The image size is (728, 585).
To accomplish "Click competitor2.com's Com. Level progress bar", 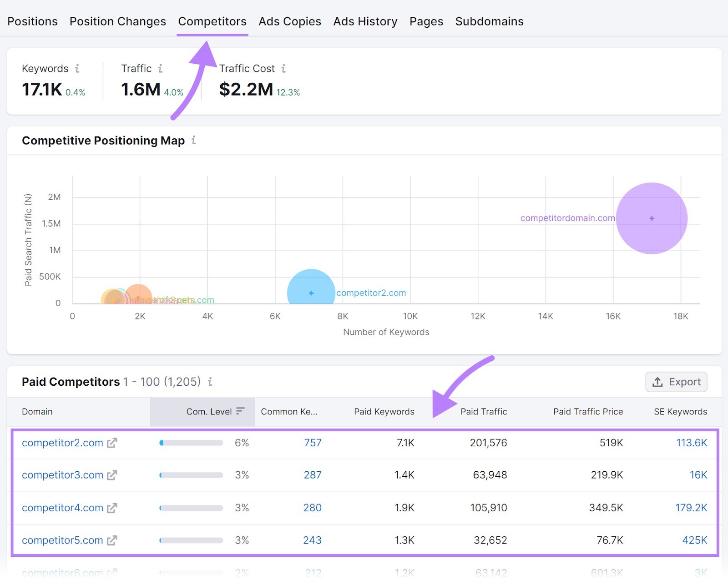I will tap(191, 442).
